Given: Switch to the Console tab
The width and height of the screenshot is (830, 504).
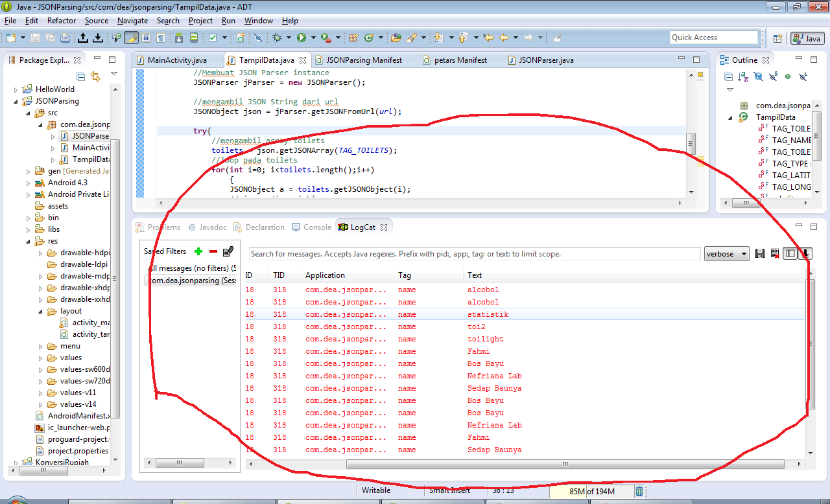Looking at the screenshot, I should coord(312,227).
